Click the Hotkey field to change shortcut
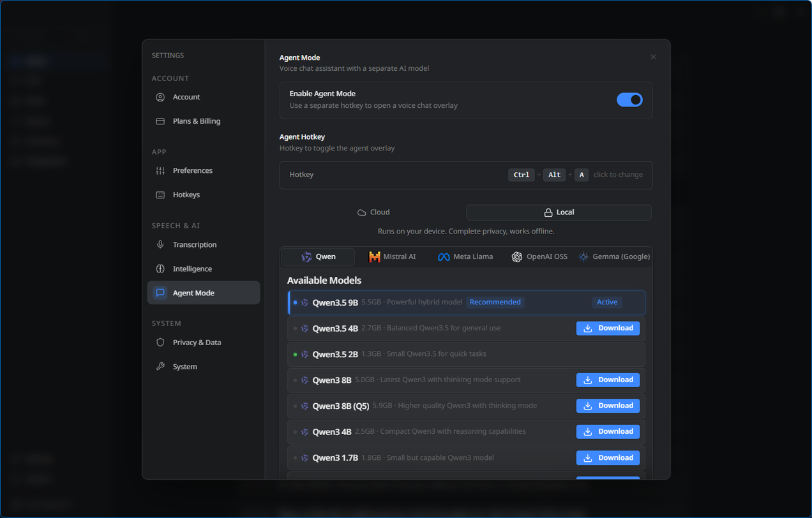The height and width of the screenshot is (518, 812). 466,175
